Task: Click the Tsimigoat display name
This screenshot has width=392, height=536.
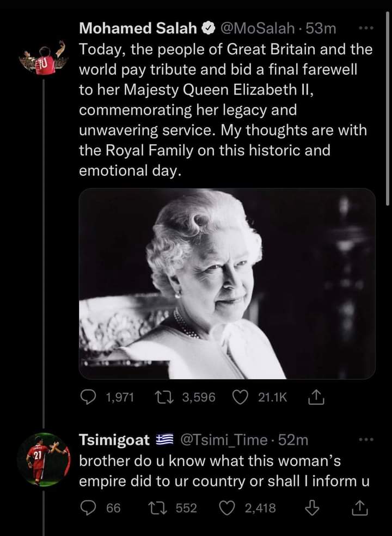Action: pyautogui.click(x=114, y=440)
